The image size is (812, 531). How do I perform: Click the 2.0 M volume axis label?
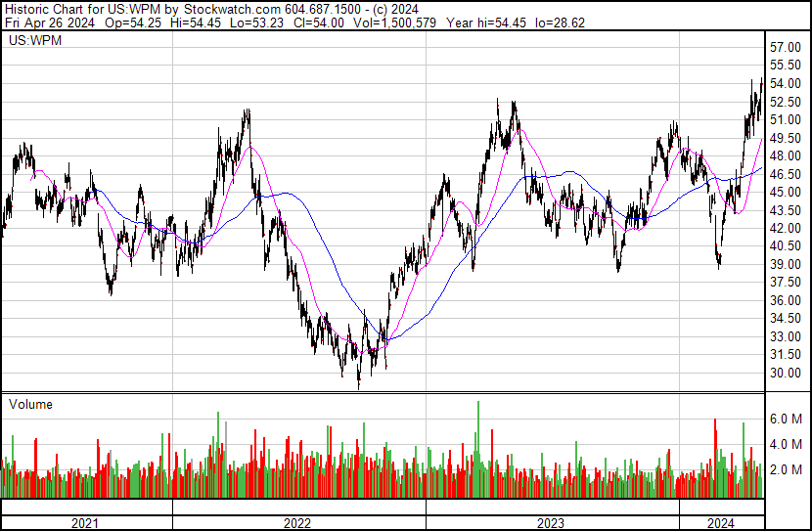coord(786,469)
